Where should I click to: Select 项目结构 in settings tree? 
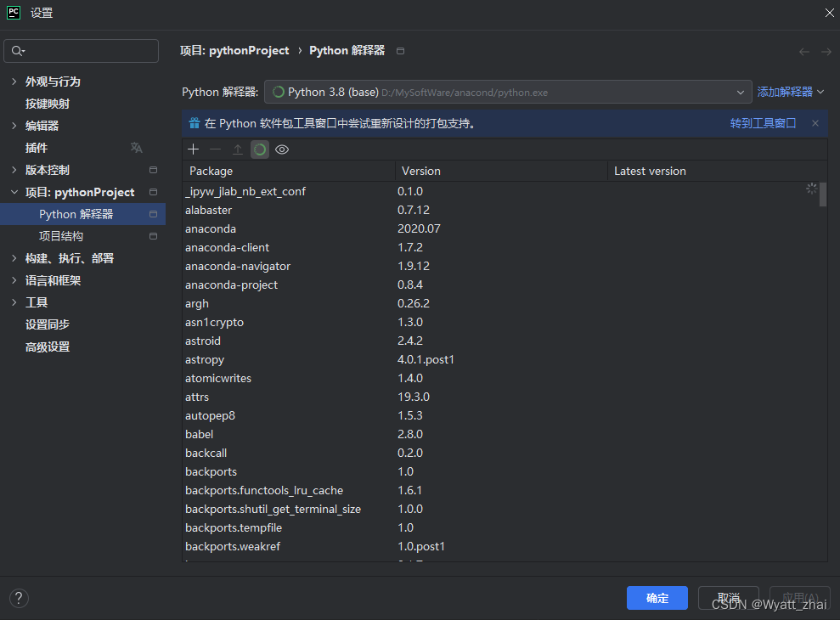coord(61,236)
